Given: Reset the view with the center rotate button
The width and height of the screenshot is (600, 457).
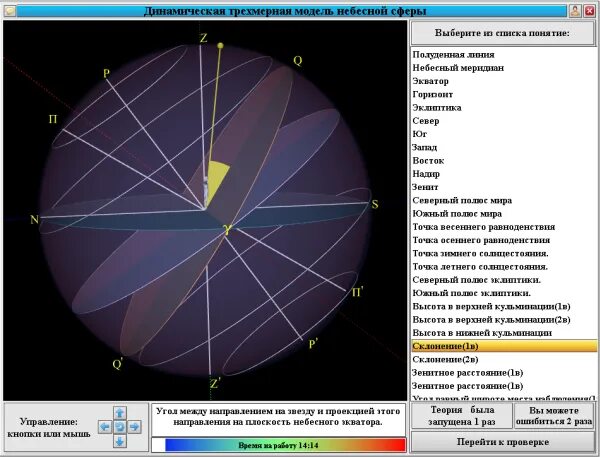Looking at the screenshot, I should (120, 427).
